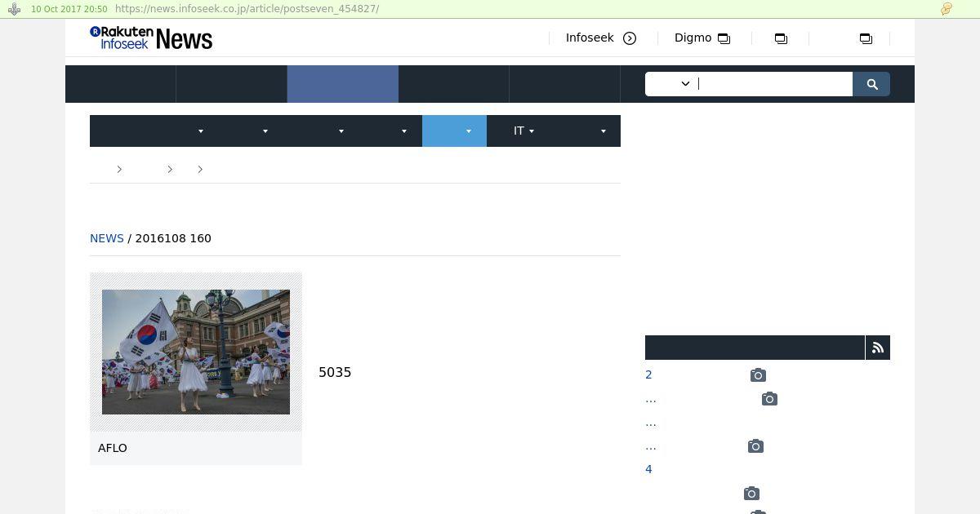Click the archived URL in the top bar
The width and height of the screenshot is (980, 514).
point(247,9)
